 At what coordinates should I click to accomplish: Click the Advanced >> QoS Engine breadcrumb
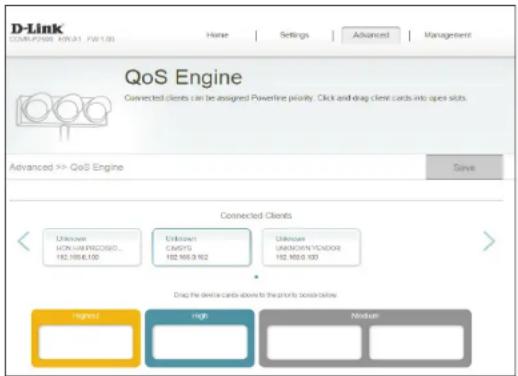[x=66, y=167]
